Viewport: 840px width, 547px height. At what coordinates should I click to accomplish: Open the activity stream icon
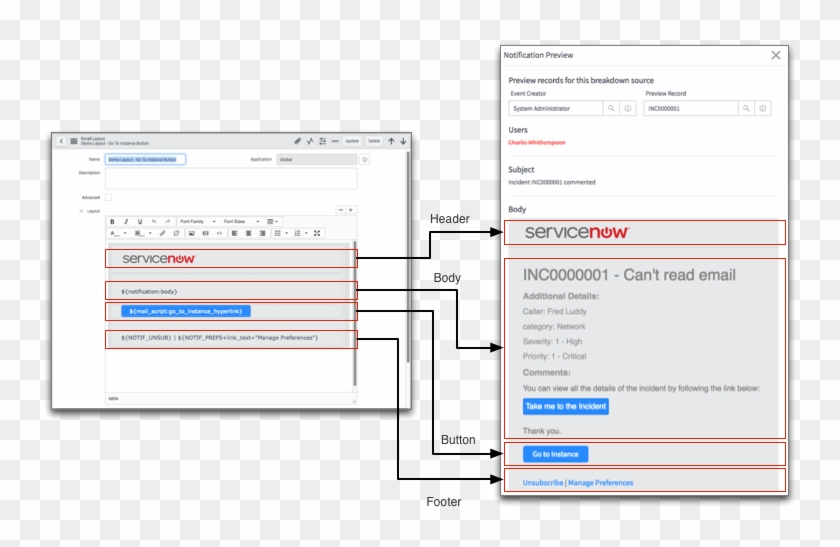(x=310, y=141)
